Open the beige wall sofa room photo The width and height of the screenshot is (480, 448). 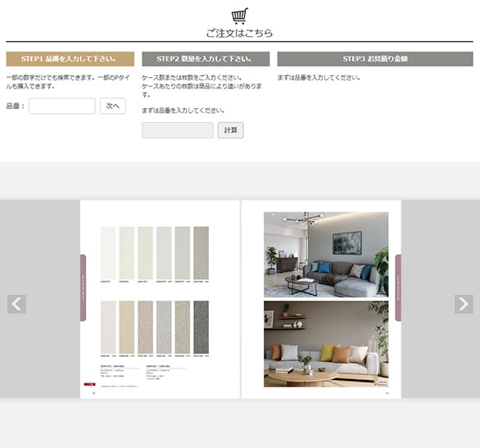point(326,344)
